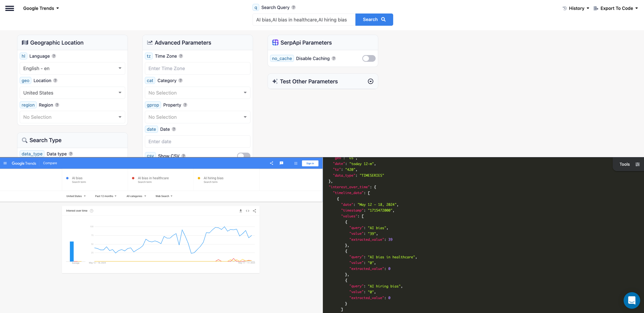Click the no_cache parameter tag
This screenshot has width=644, height=313.
[x=282, y=58]
